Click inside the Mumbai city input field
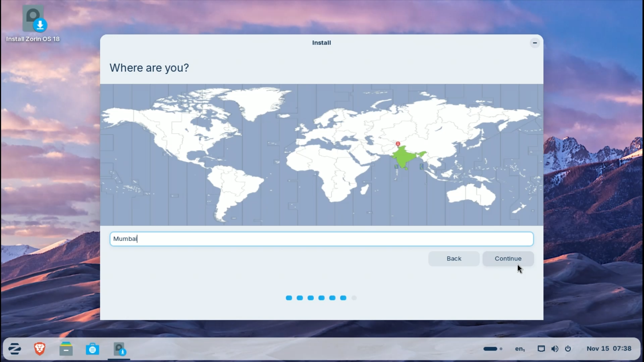The width and height of the screenshot is (644, 362). click(x=321, y=239)
